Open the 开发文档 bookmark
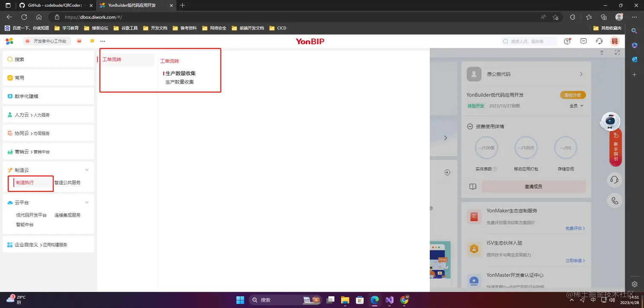 coord(158,28)
